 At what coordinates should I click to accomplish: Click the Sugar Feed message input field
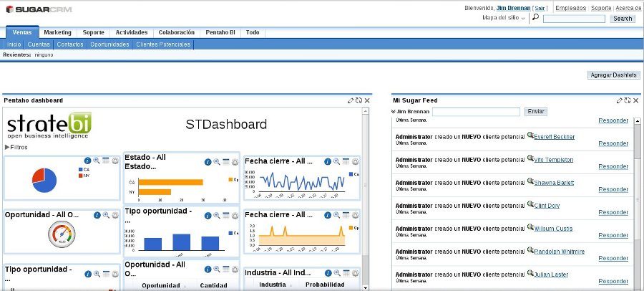(x=476, y=112)
